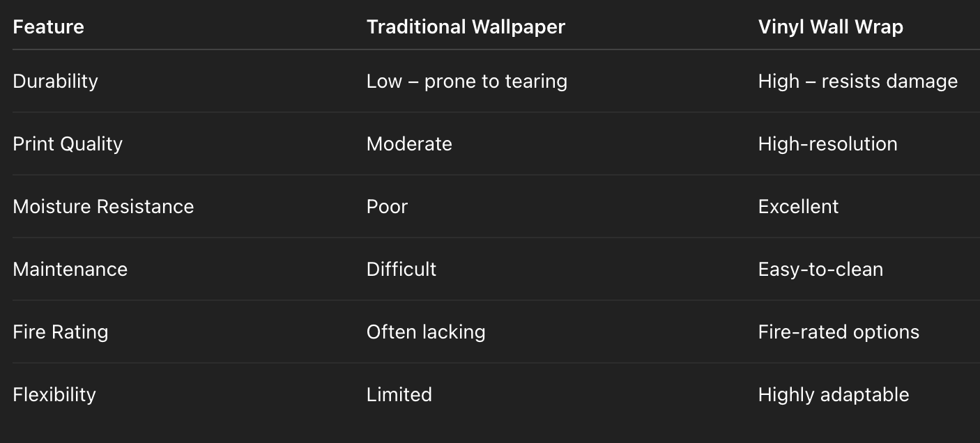Click the 'Highly adaptable' cell

(833, 394)
